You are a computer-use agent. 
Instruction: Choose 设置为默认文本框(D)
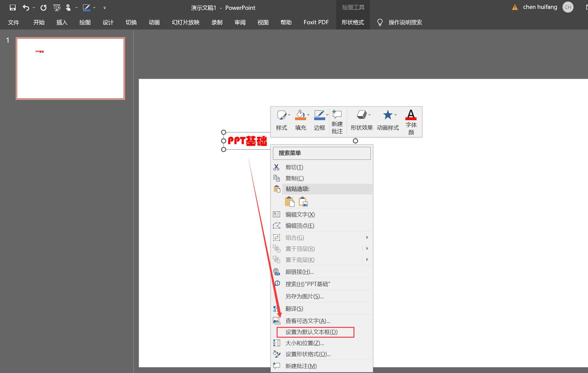322,332
